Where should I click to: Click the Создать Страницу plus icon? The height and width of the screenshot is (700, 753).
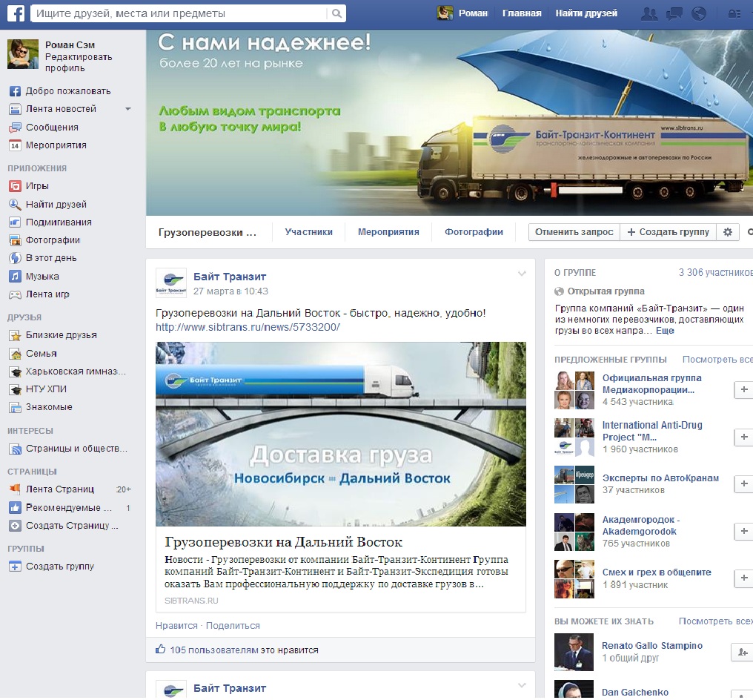tap(16, 526)
